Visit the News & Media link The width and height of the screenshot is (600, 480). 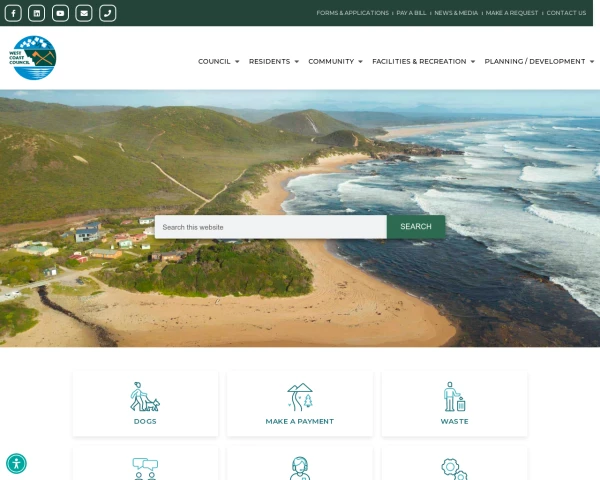(456, 13)
